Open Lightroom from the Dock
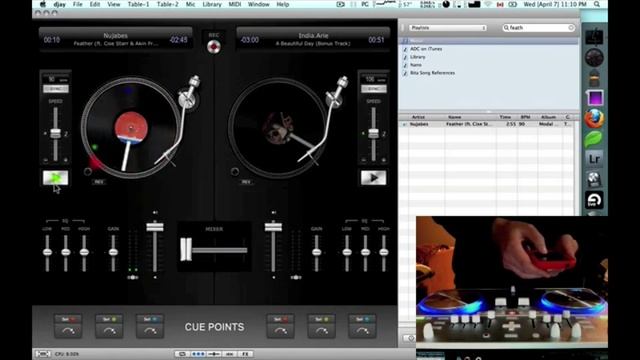This screenshot has height=360, width=640. pos(594,159)
